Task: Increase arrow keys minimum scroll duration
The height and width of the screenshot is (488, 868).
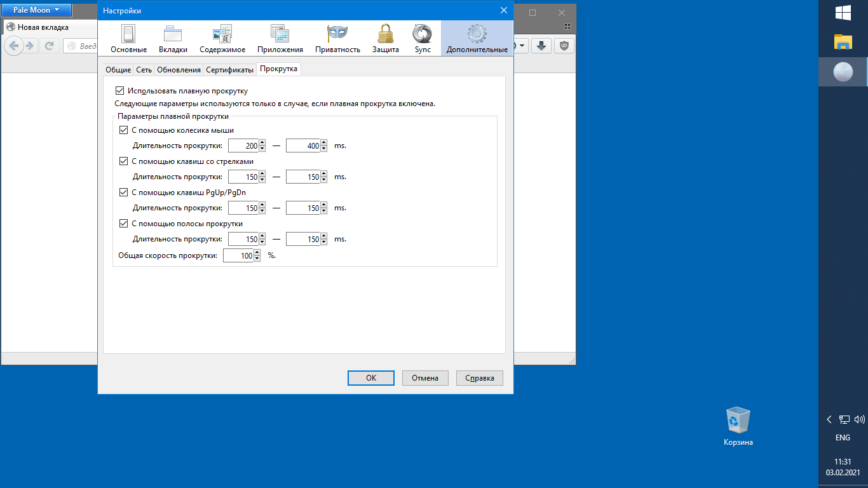Action: (262, 173)
